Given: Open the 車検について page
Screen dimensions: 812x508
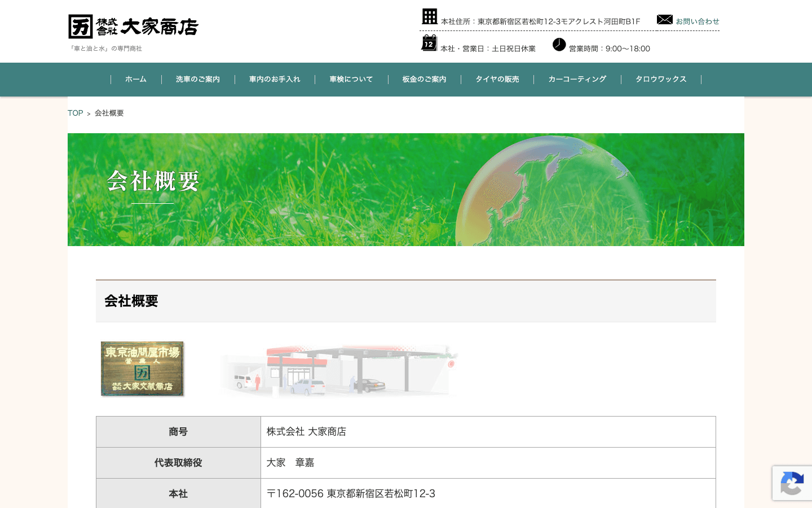Looking at the screenshot, I should pyautogui.click(x=351, y=80).
